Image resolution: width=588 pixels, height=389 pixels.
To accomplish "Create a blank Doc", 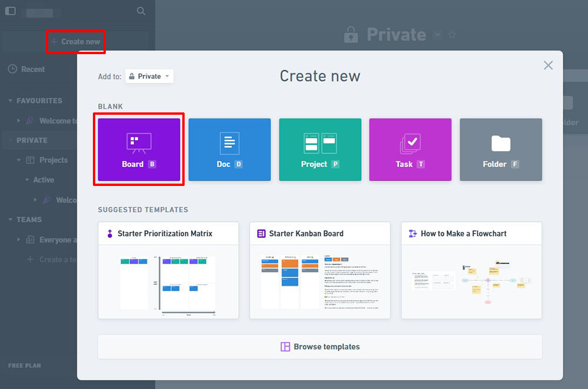I will click(x=229, y=149).
